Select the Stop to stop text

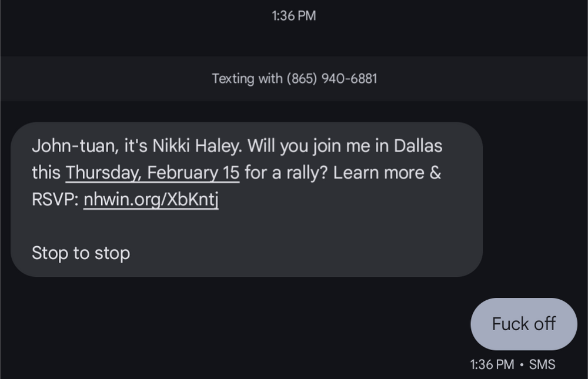(81, 253)
